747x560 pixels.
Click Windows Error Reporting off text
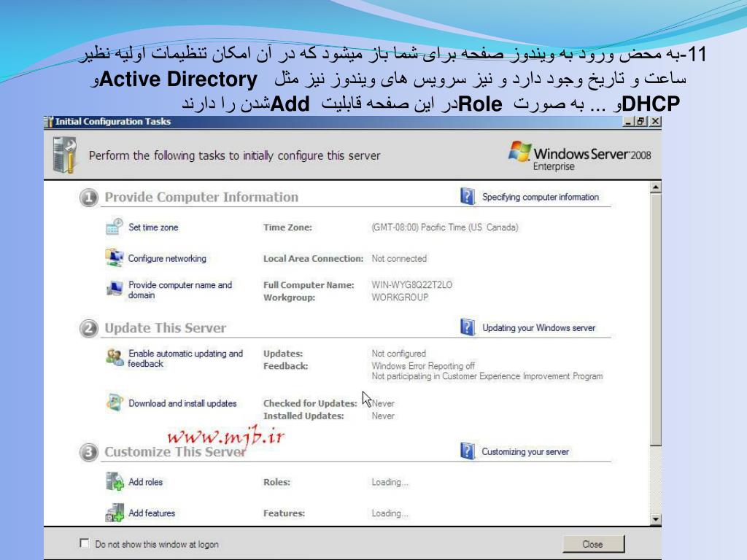(x=423, y=366)
